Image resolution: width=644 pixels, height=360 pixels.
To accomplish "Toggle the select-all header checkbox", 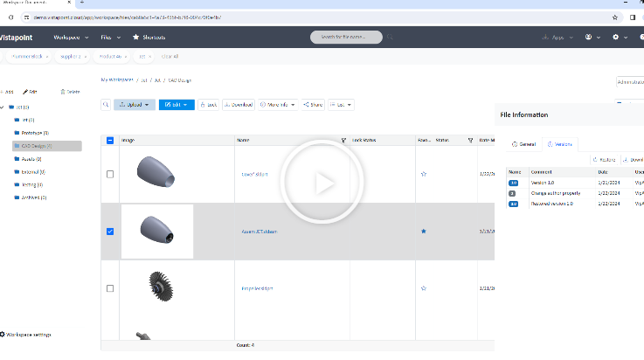I will (109, 140).
